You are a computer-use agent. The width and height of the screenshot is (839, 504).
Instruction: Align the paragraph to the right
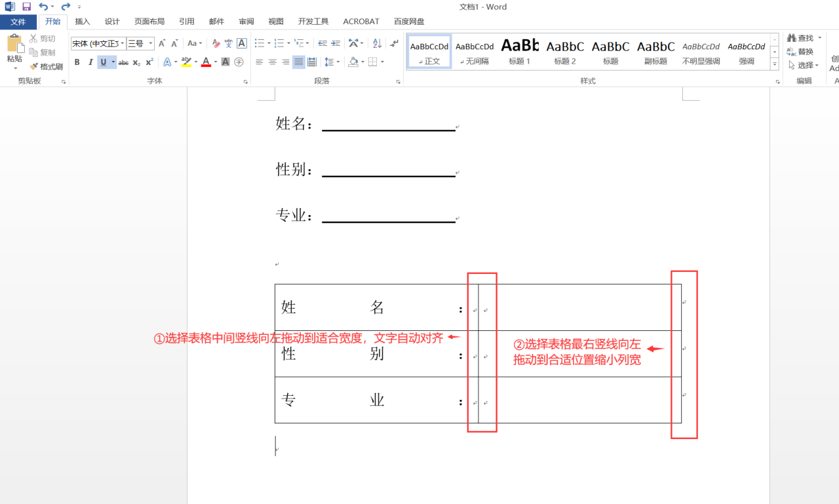point(285,62)
